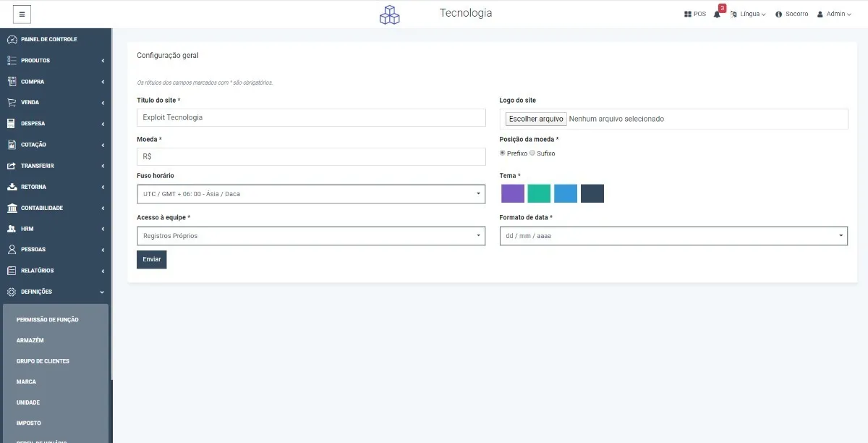
Task: Choose the blue theme swatch
Action: point(566,193)
